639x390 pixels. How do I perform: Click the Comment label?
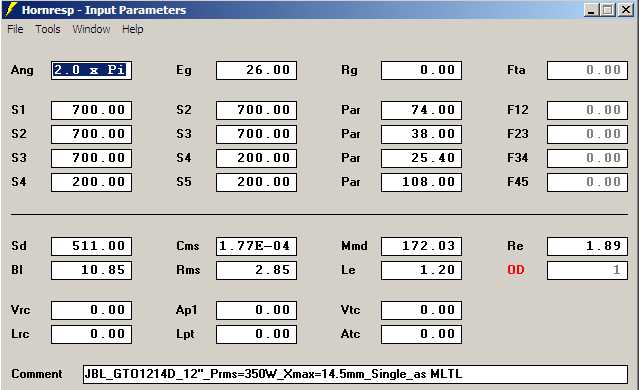click(x=37, y=374)
